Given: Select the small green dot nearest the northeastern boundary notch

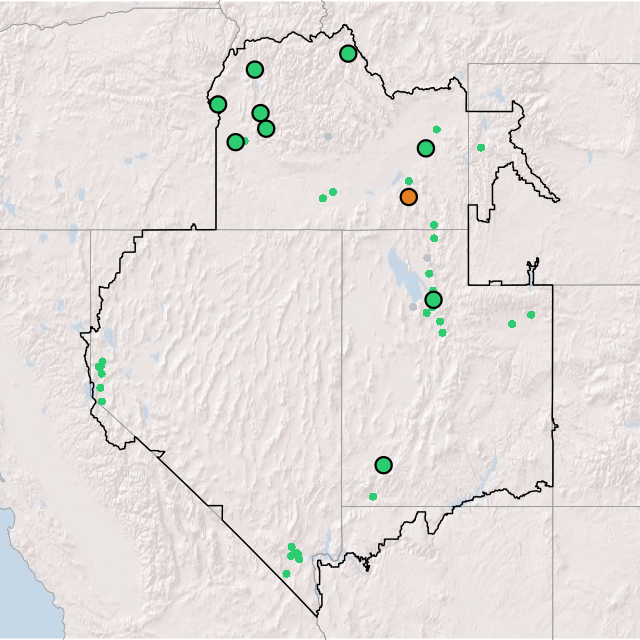Looking at the screenshot, I should (x=481, y=148).
